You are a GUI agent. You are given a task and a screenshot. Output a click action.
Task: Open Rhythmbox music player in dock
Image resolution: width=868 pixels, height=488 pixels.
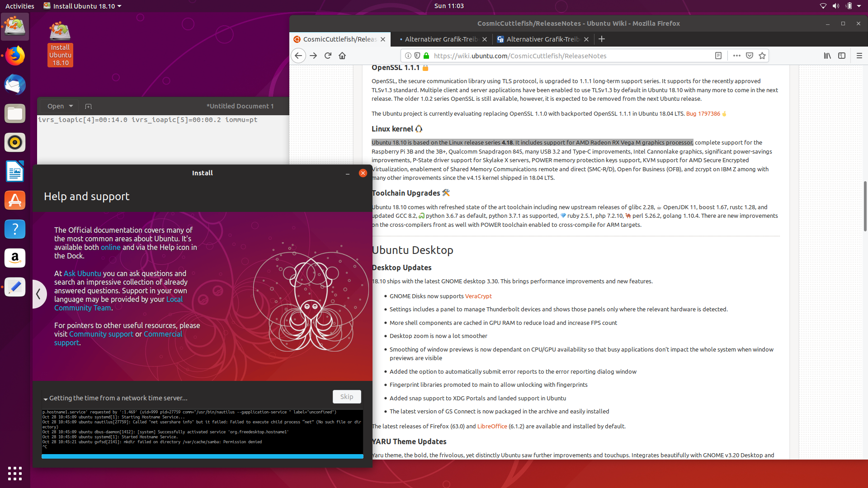coord(15,143)
